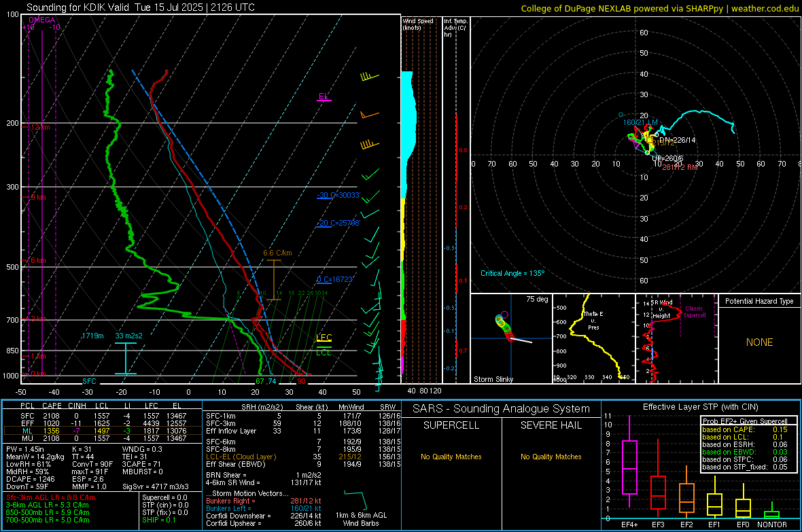Click the 160/21 LM hodograph label
802x532 pixels.
click(640, 122)
